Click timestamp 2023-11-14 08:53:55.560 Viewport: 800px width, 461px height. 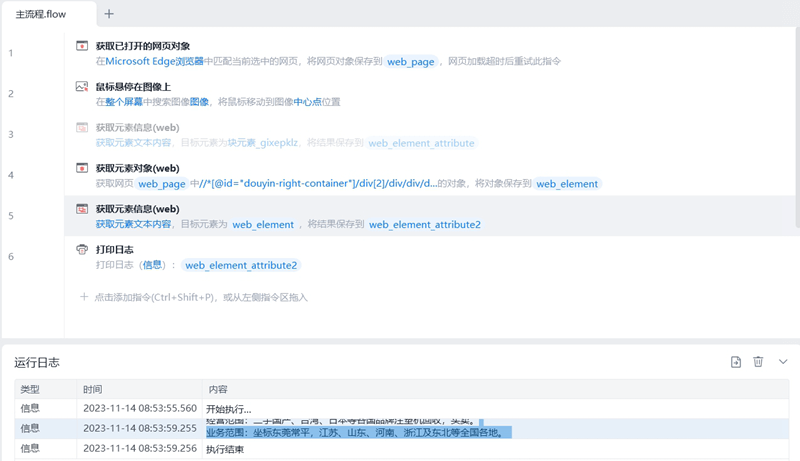pyautogui.click(x=140, y=408)
